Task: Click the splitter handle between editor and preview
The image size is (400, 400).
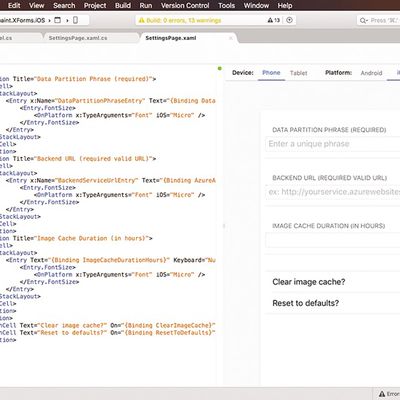Action: tap(224, 226)
